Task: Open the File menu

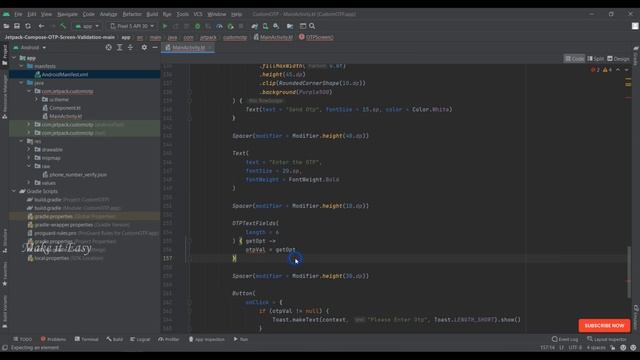Action: click(18, 14)
